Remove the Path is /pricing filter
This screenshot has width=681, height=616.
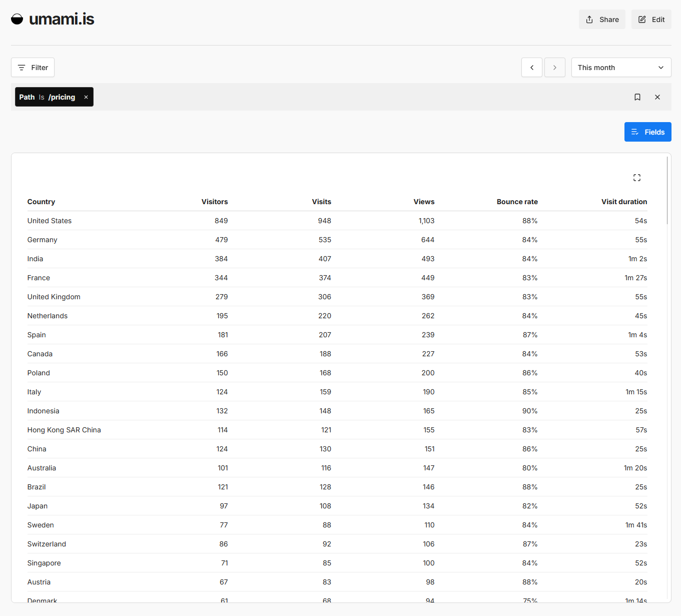coord(86,97)
